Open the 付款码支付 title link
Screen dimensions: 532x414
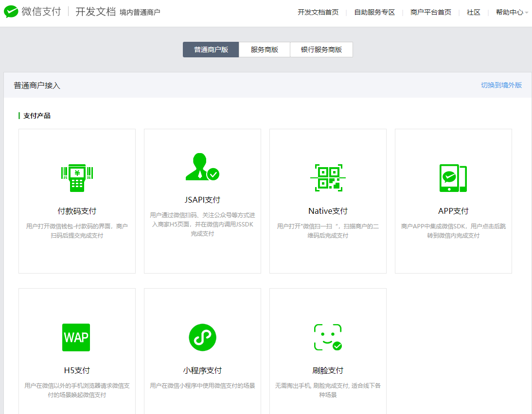77,211
